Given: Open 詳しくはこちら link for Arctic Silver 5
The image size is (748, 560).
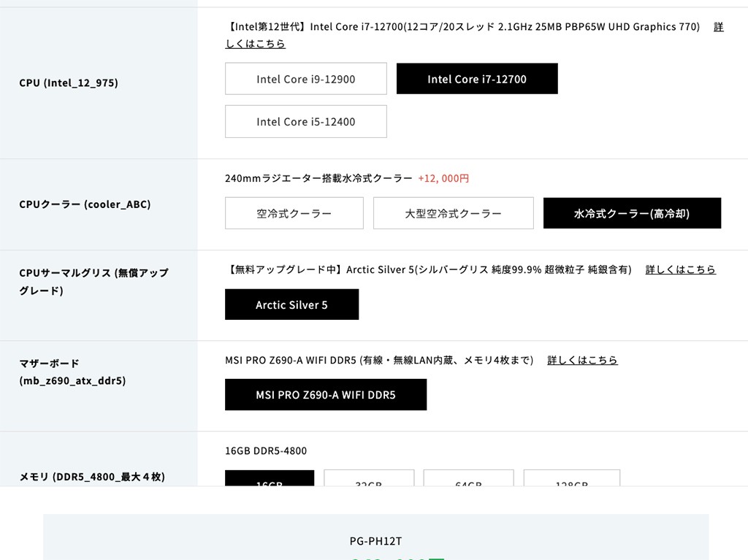Looking at the screenshot, I should click(x=680, y=269).
